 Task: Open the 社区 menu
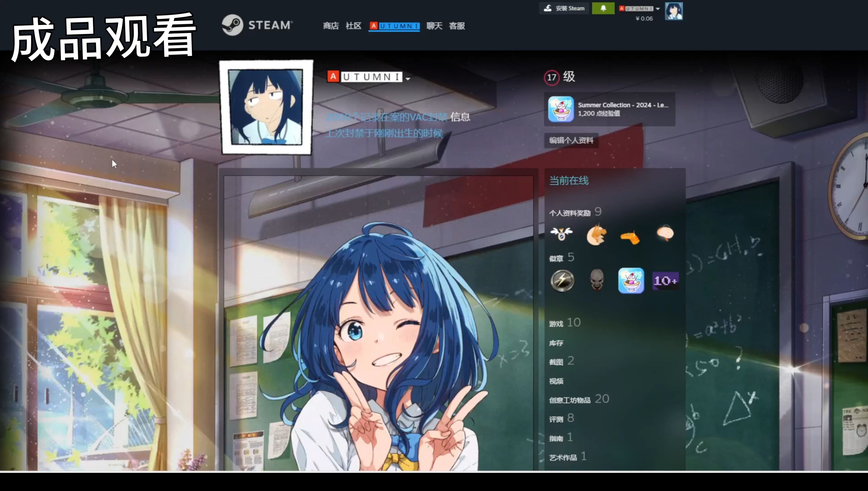[x=353, y=26]
